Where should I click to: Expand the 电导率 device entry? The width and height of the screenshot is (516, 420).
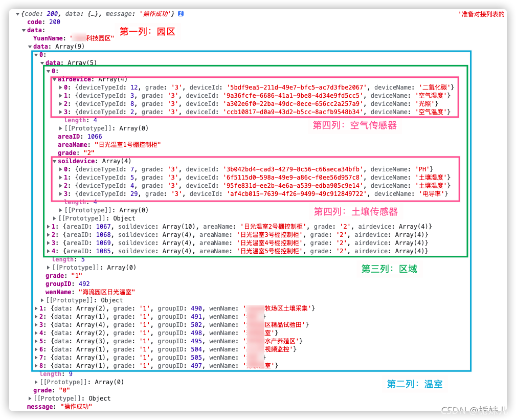tap(61, 194)
